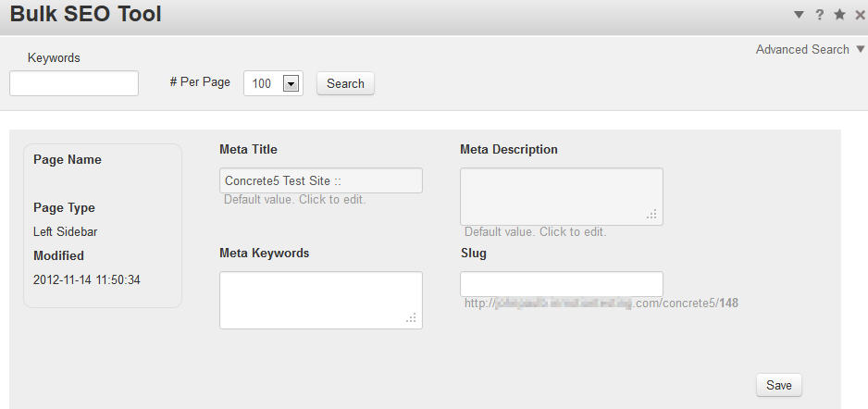
Task: Save the page SEO settings
Action: tap(778, 385)
